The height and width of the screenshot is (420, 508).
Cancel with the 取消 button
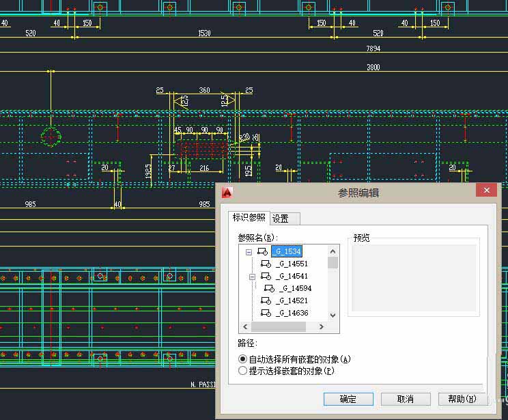pyautogui.click(x=406, y=400)
